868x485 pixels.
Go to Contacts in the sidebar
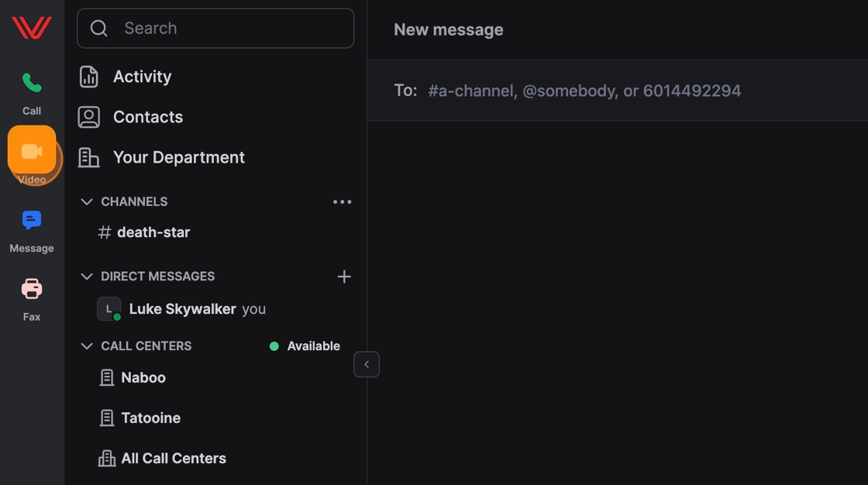147,117
